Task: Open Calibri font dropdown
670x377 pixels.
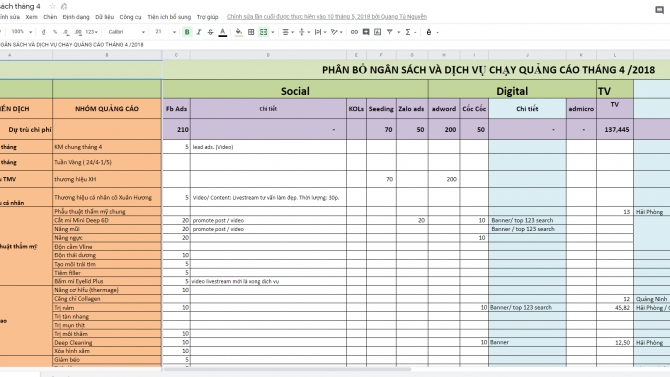Action: (127, 32)
